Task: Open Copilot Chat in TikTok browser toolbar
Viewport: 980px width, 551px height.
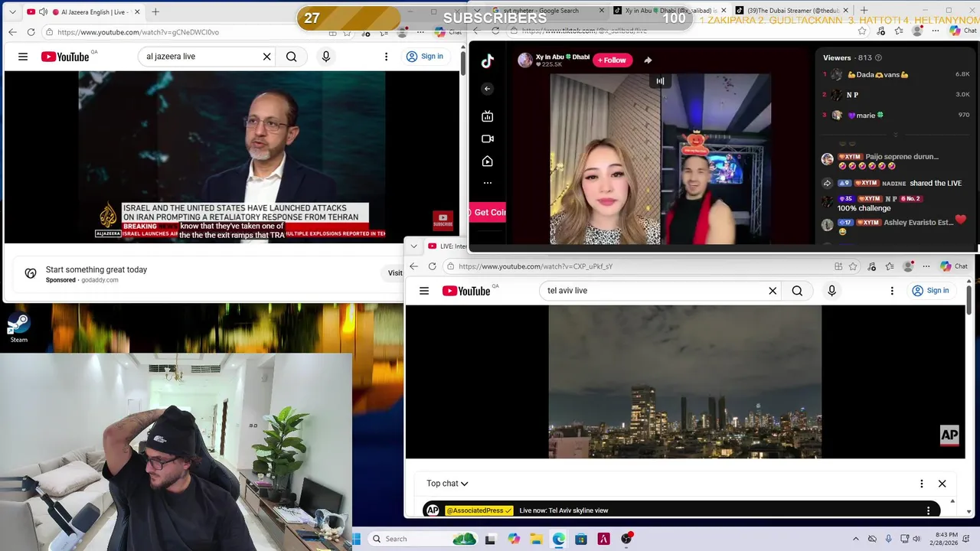Action: tap(962, 31)
